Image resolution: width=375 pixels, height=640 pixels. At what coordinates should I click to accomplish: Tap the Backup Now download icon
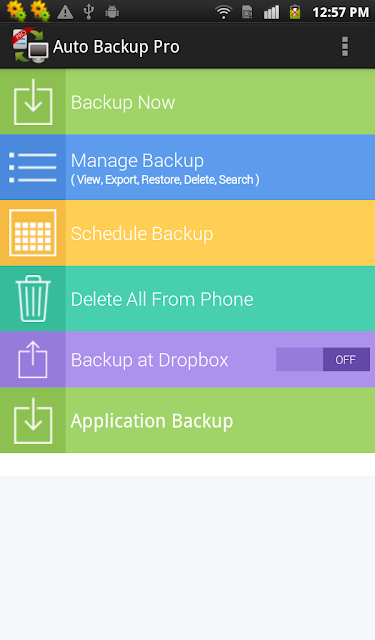[33, 102]
